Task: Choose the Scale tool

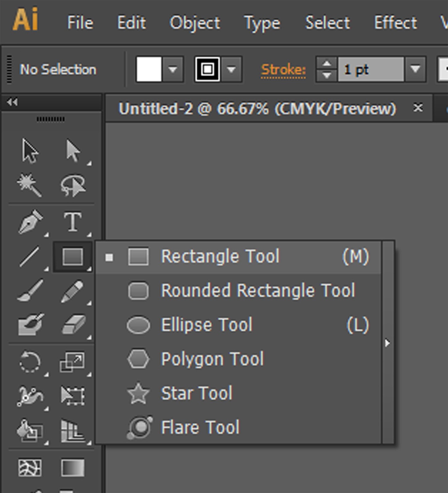Action: click(x=72, y=362)
